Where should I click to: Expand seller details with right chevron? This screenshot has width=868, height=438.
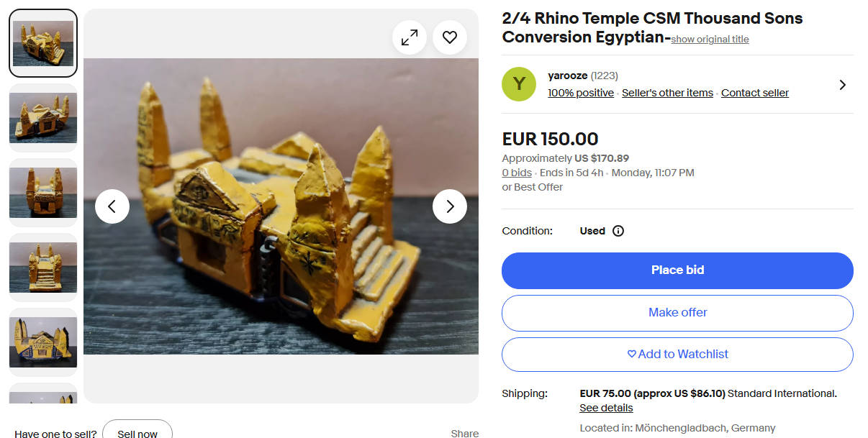(843, 85)
